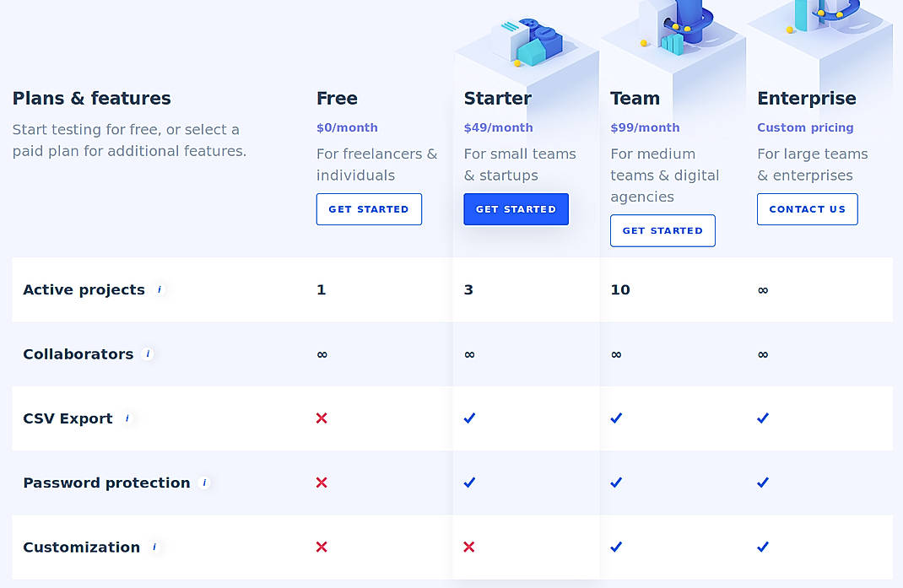Open the Customization info tooltip
This screenshot has width=903, height=588.
156,547
